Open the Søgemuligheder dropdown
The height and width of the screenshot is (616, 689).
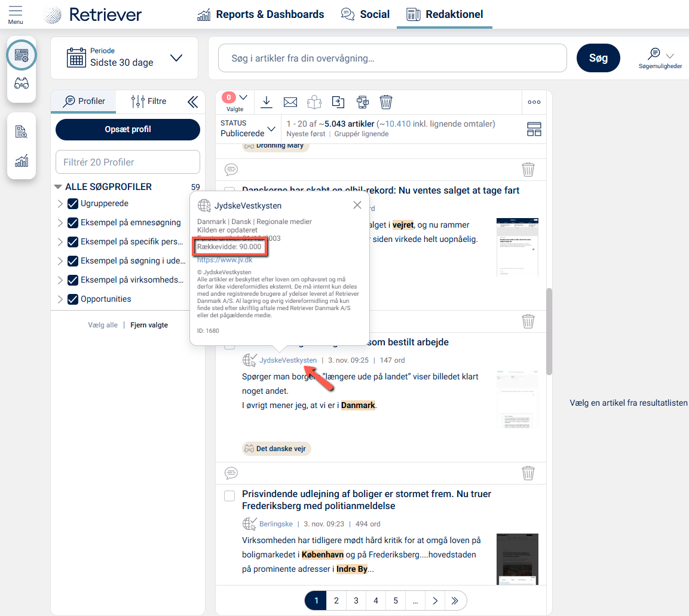click(x=660, y=57)
